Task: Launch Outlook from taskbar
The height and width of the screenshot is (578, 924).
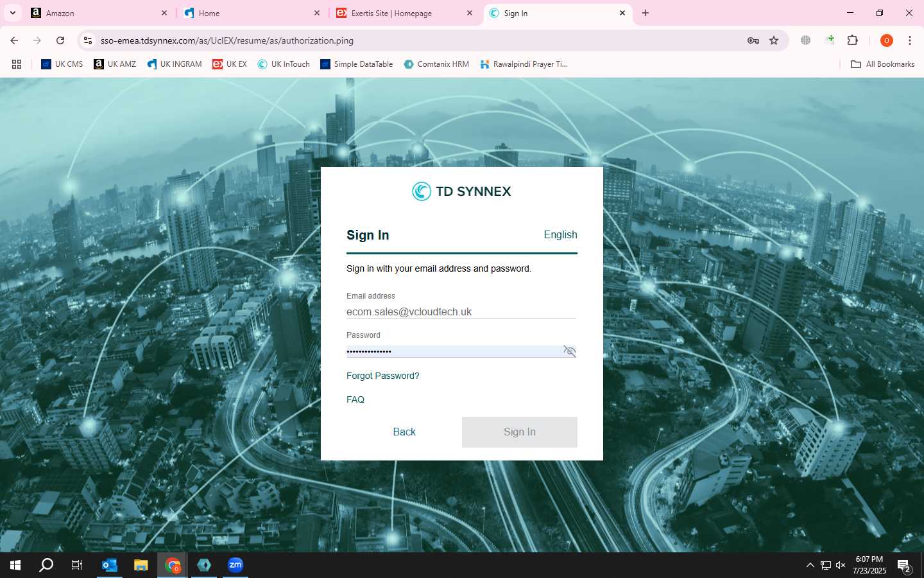Action: coord(110,565)
